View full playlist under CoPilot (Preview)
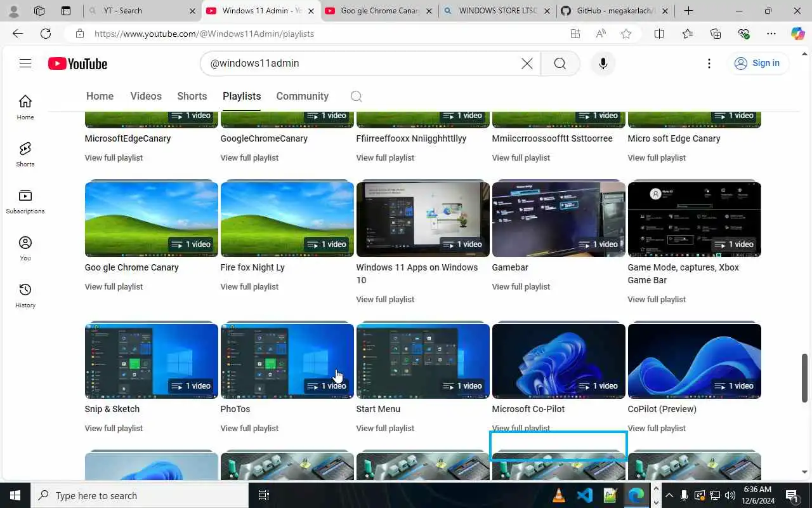The height and width of the screenshot is (508, 812). pos(657,428)
